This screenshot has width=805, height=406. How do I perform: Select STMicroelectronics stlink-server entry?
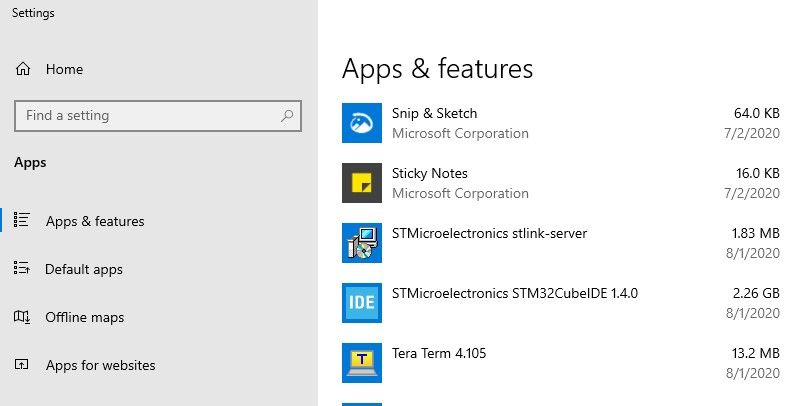[x=489, y=234]
